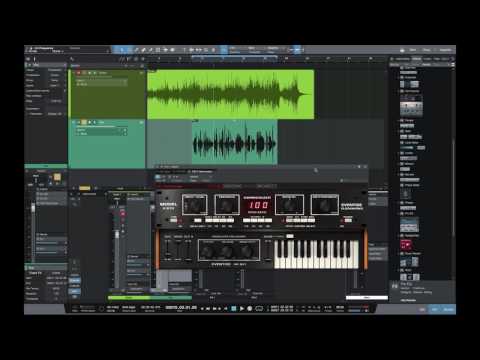This screenshot has width=480, height=360.
Task: Click the Stop button in transport bar
Action: tap(234, 309)
